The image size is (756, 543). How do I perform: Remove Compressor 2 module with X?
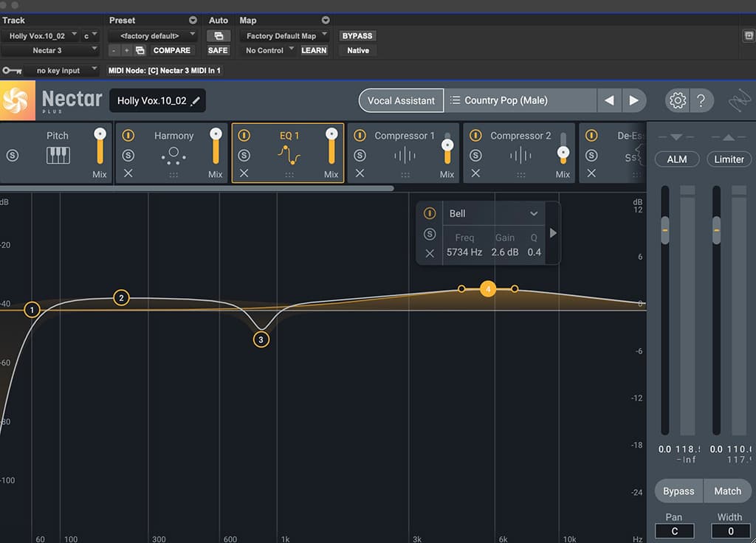tap(475, 173)
